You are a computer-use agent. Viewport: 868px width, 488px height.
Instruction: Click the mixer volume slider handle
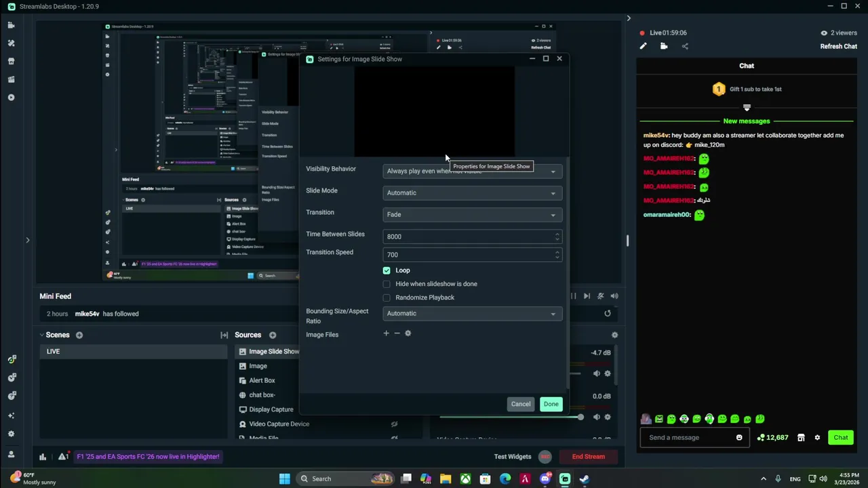pos(580,417)
